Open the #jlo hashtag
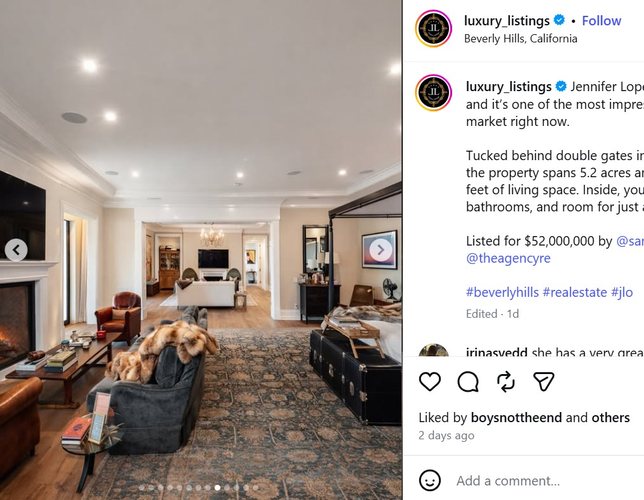Image resolution: width=644 pixels, height=500 pixels. coord(621,293)
